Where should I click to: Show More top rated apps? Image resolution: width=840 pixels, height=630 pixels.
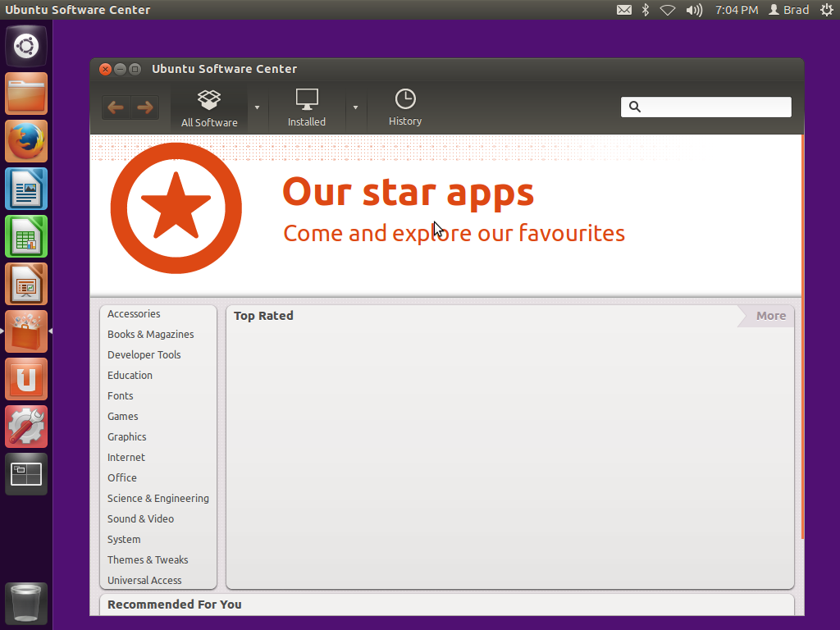coord(770,316)
